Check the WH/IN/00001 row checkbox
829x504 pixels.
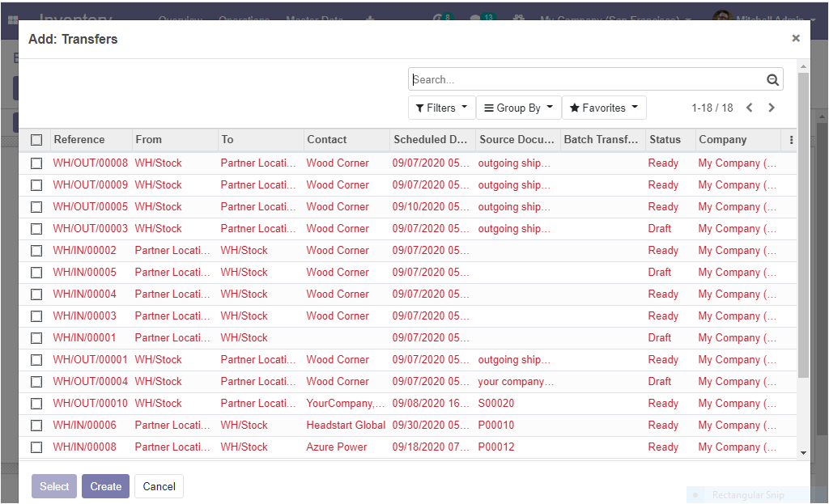(36, 338)
